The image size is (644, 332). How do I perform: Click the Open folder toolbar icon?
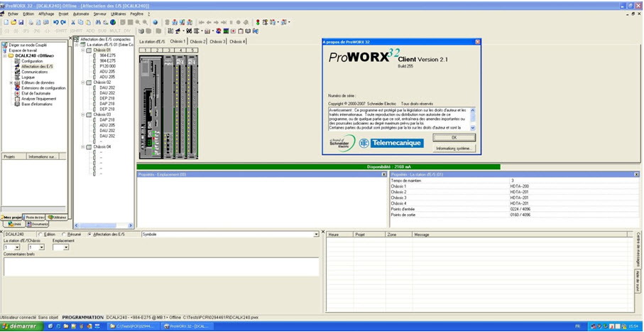pos(13,22)
